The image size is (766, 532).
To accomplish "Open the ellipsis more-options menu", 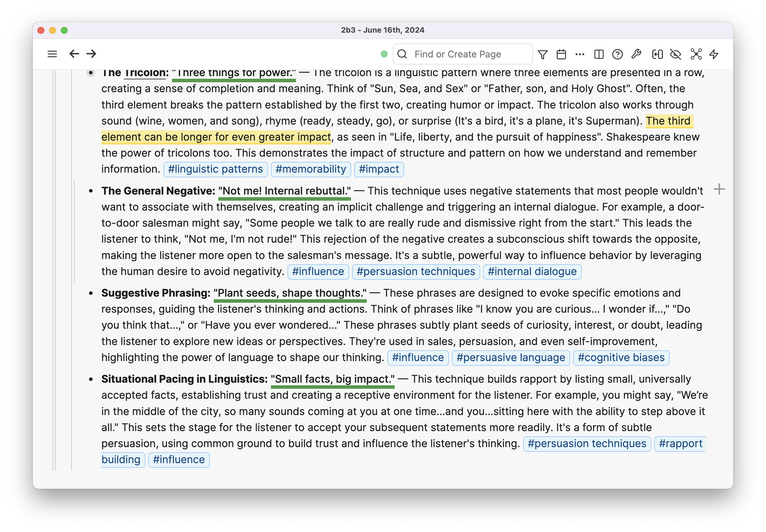I will (580, 54).
